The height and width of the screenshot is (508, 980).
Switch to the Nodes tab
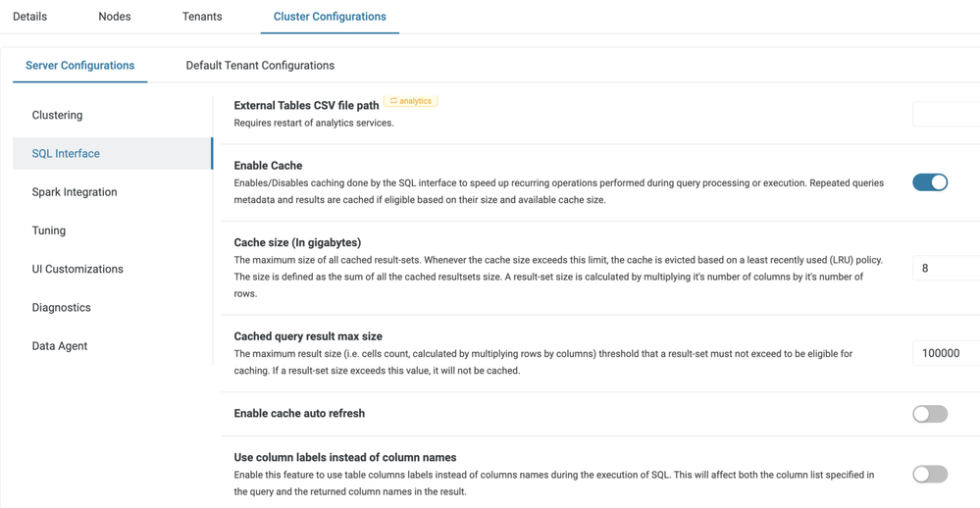(x=115, y=17)
